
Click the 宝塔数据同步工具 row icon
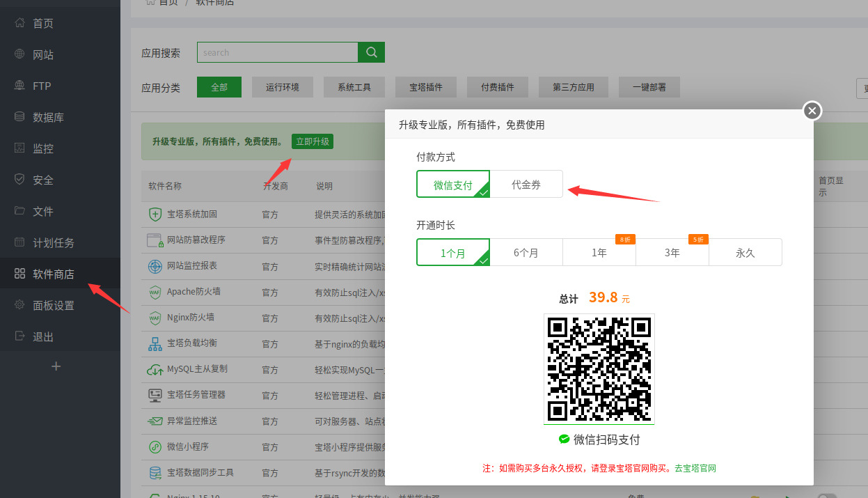tap(155, 473)
